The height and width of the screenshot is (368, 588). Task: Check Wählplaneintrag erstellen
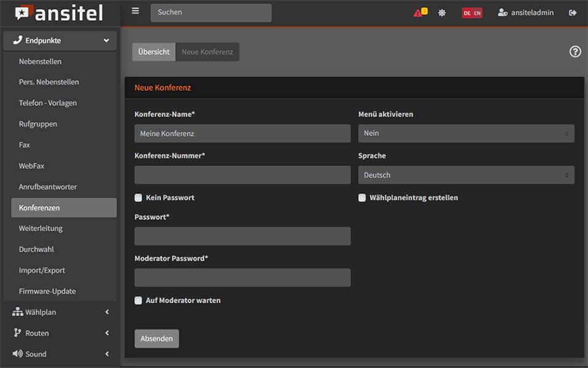pos(362,197)
